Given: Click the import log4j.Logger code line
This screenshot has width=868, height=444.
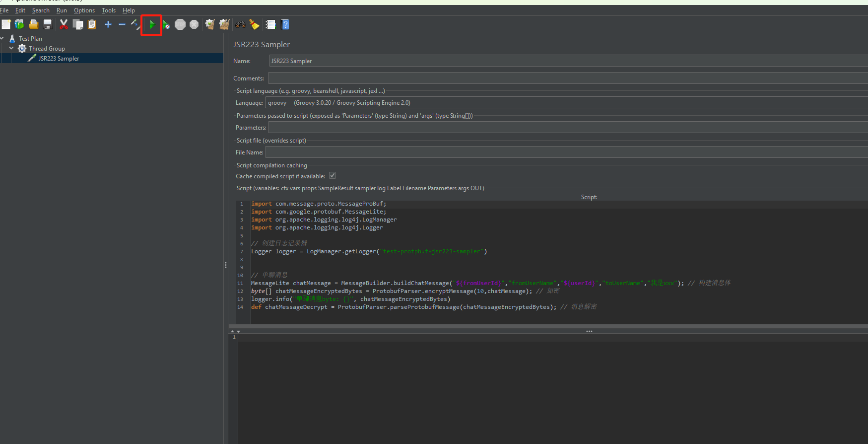Looking at the screenshot, I should tap(317, 227).
